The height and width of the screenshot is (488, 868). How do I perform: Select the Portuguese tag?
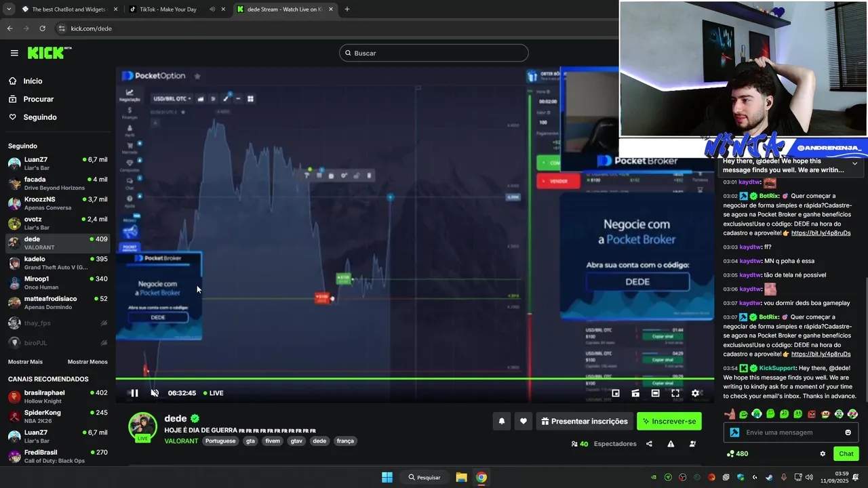pyautogui.click(x=220, y=441)
